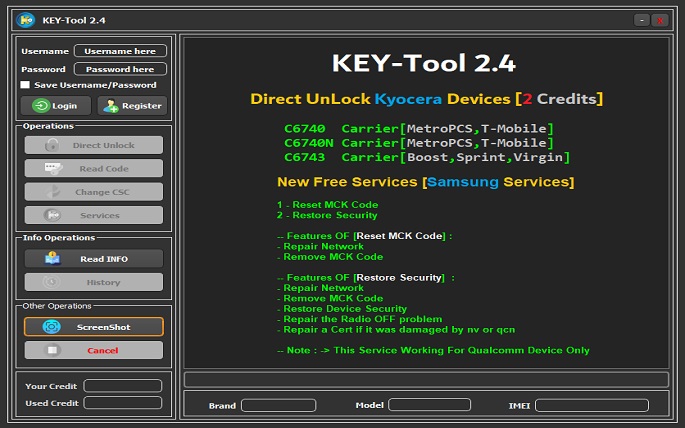Click the Model field
685x428 pixels.
(429, 405)
